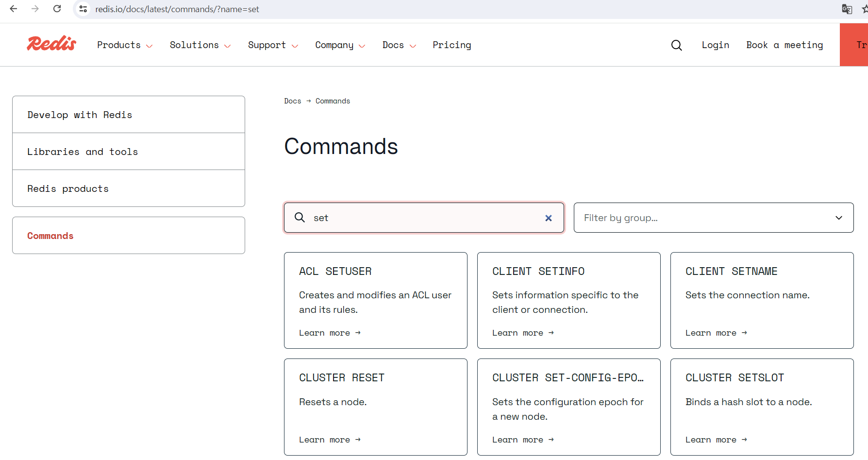The image size is (868, 460).
Task: Click the Docs breadcrumb link
Action: click(293, 101)
